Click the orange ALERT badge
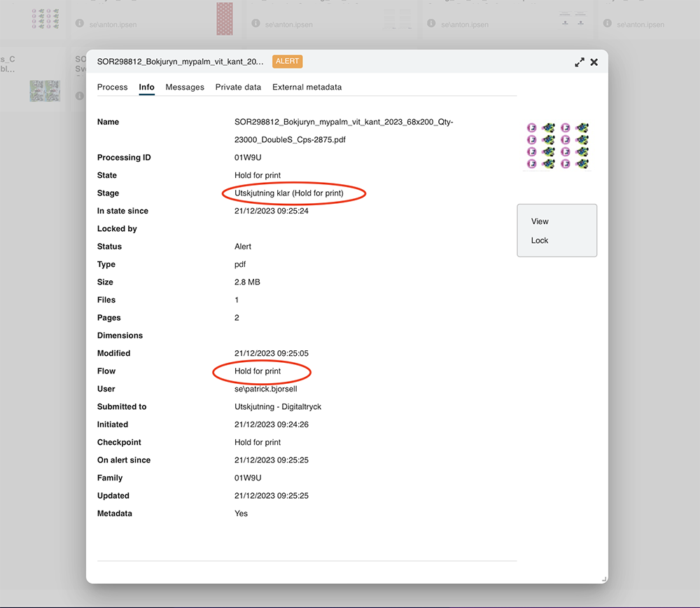 click(x=287, y=62)
